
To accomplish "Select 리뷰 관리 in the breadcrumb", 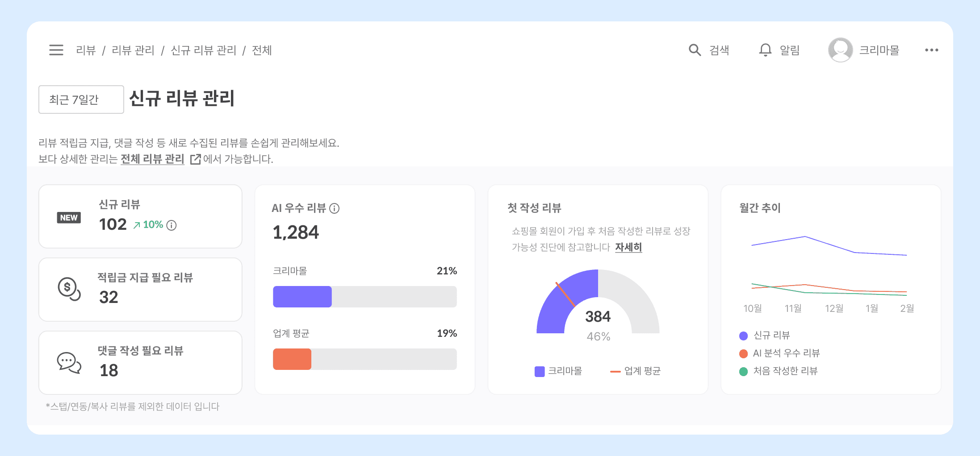I will tap(134, 50).
